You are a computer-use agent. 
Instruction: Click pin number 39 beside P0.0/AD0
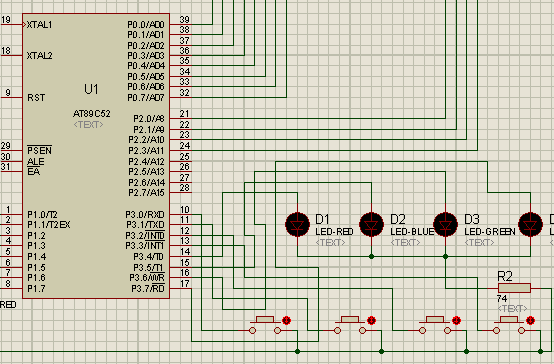(184, 20)
